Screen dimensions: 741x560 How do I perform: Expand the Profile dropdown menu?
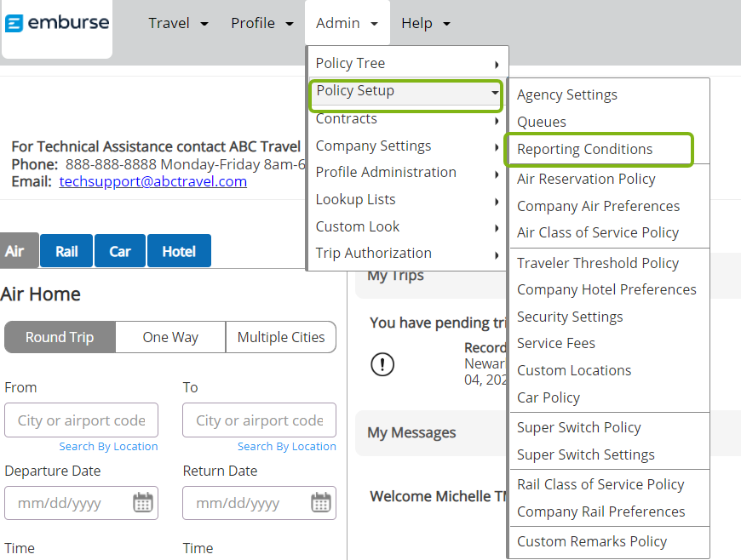(261, 23)
